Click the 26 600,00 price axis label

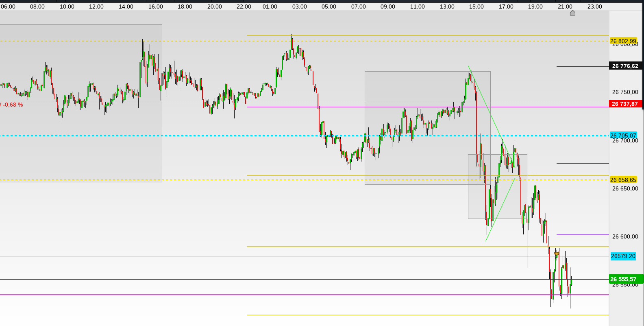(x=625, y=236)
